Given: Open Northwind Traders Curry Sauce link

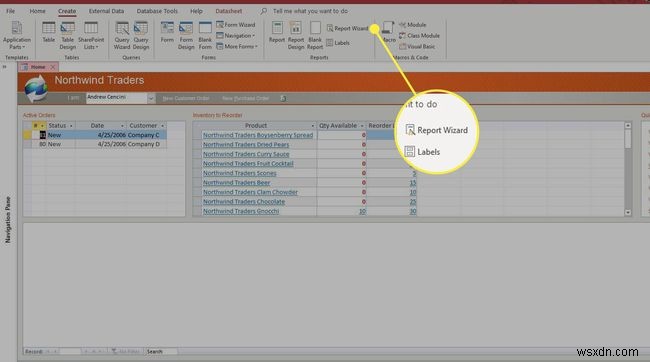Looking at the screenshot, I should pos(246,154).
